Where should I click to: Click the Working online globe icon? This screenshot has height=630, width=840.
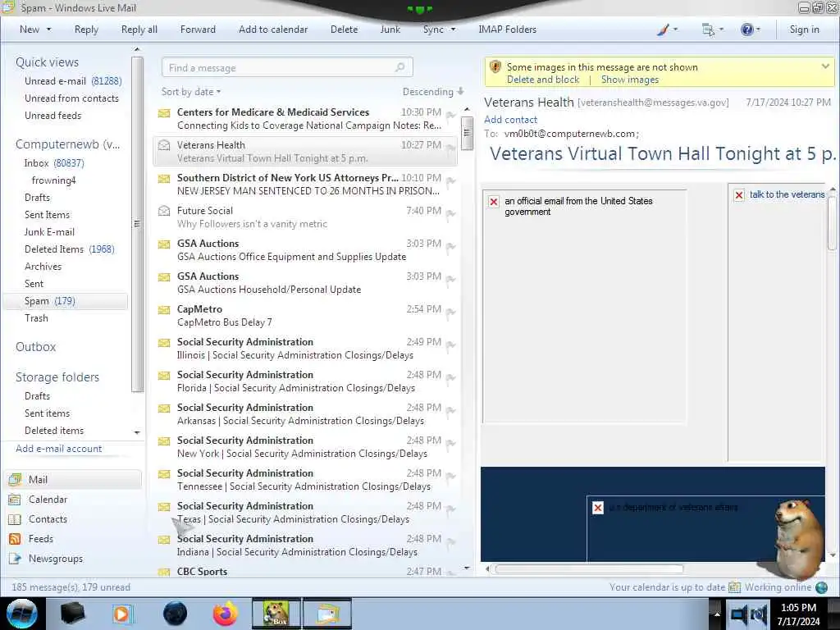[821, 587]
